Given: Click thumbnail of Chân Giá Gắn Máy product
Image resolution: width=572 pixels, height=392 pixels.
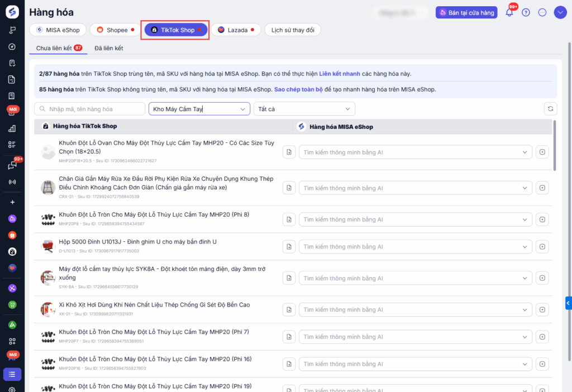Looking at the screenshot, I should tap(48, 188).
